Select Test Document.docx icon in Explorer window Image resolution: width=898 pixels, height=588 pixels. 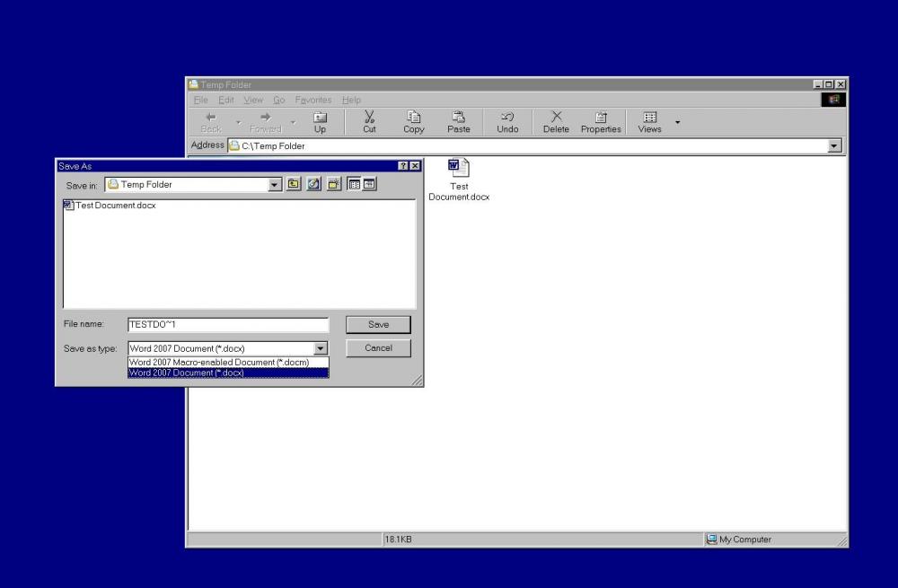pos(459,169)
